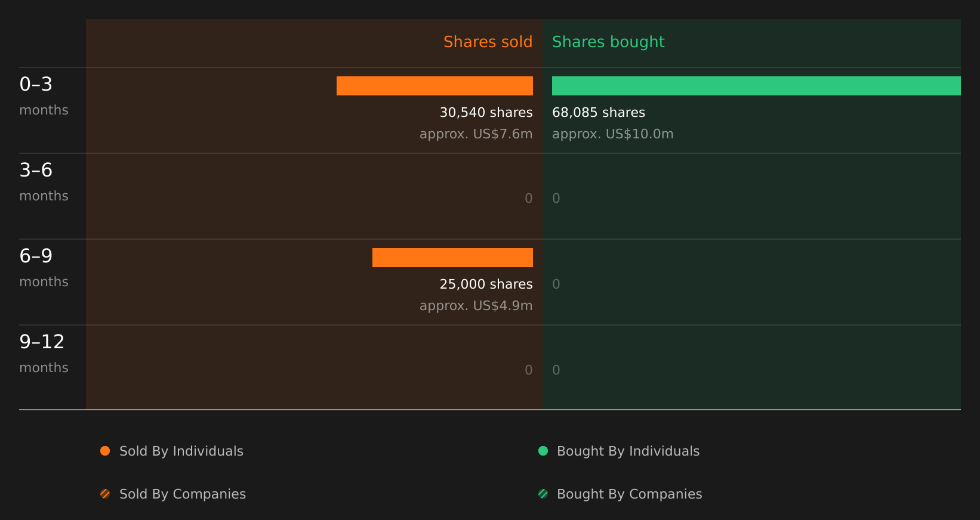
Task: Click the bought zero in 6–9 months row
Action: pyautogui.click(x=556, y=284)
